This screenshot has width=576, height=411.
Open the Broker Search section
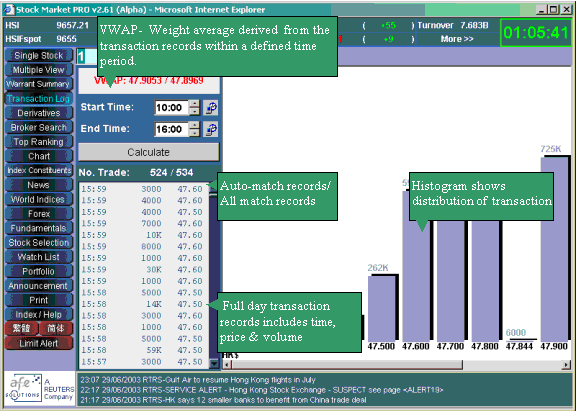click(x=38, y=127)
